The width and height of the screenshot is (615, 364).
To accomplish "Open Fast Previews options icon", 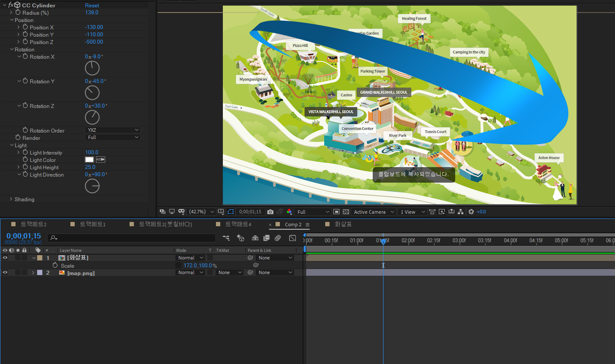I will click(x=442, y=212).
